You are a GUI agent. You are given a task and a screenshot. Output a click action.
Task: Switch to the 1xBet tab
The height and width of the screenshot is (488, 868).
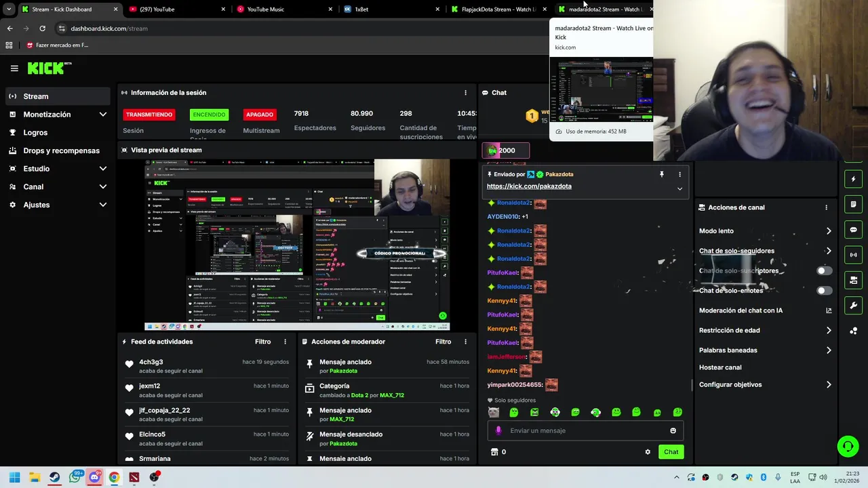(392, 9)
